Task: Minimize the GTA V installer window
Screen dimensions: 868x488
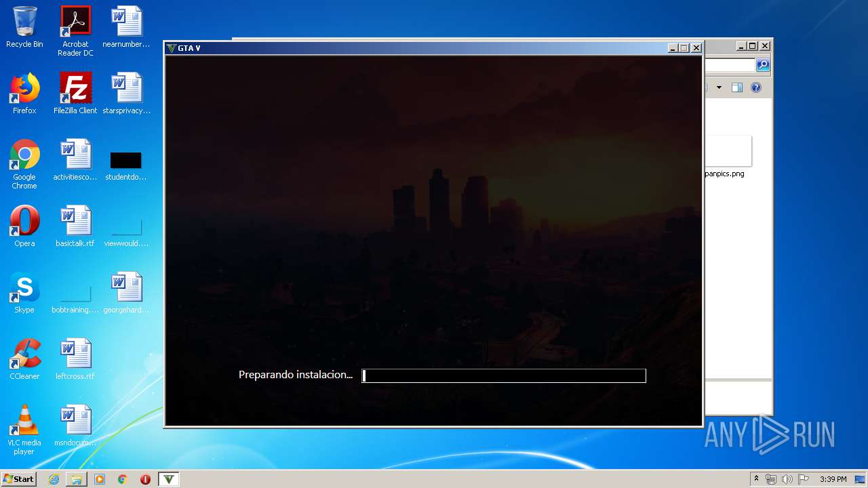Action: pyautogui.click(x=672, y=48)
